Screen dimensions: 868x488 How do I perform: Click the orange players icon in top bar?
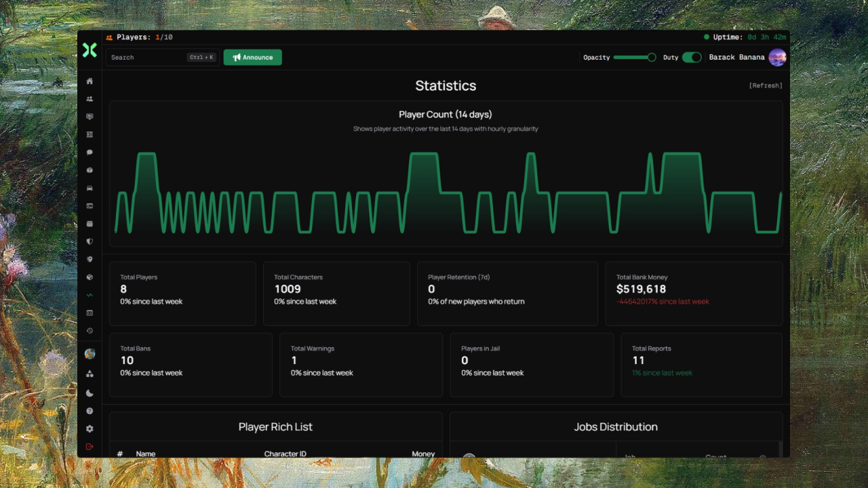click(109, 37)
